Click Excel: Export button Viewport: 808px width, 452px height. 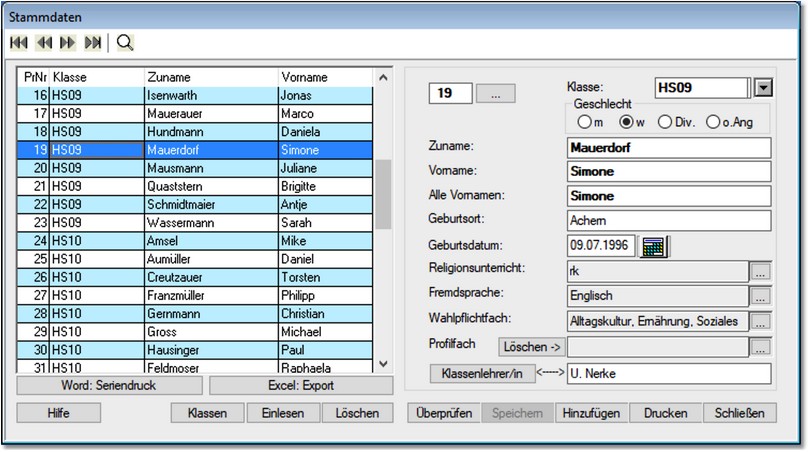pos(301,386)
